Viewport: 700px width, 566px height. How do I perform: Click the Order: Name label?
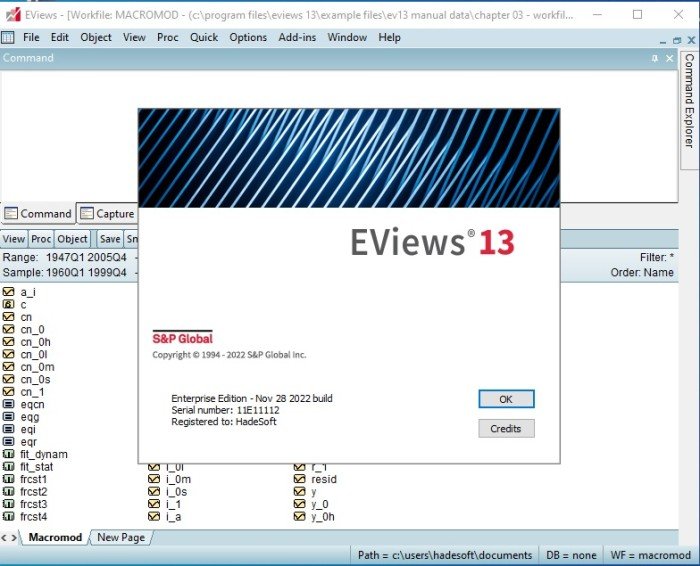click(642, 273)
